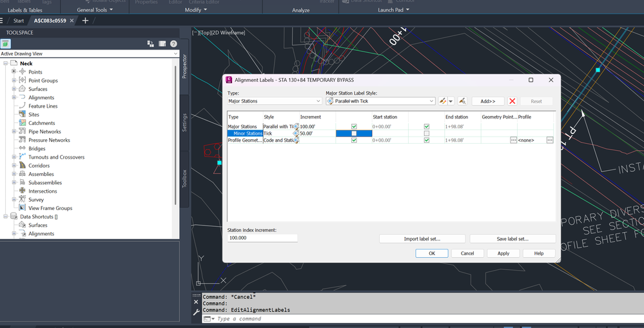Open the file tabs hamburger menu
Image resolution: width=644 pixels, height=328 pixels.
pos(2,21)
